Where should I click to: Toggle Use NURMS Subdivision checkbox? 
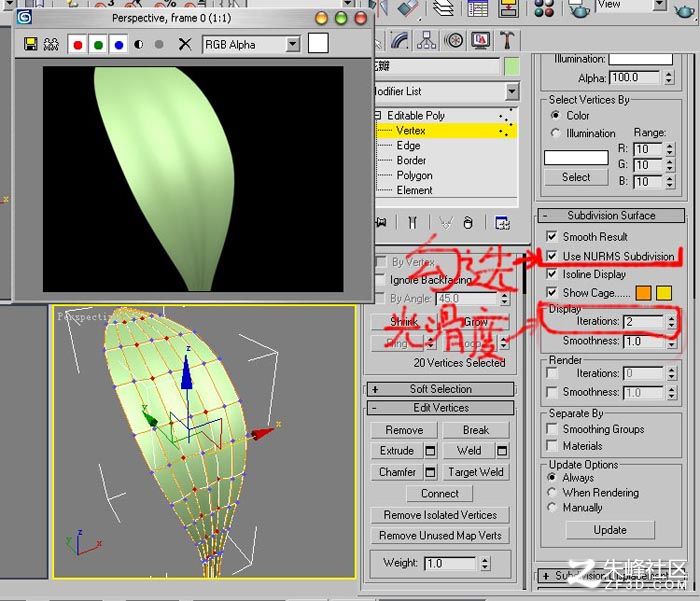tap(552, 256)
